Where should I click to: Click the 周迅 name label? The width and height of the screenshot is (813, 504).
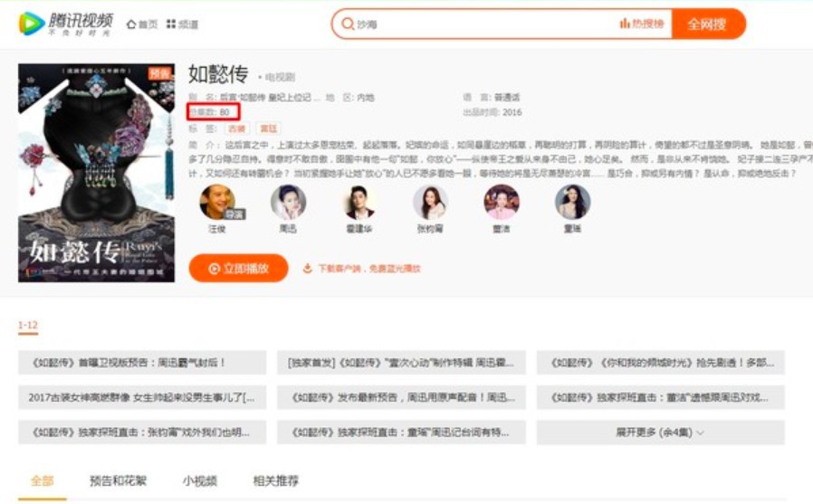point(288,228)
